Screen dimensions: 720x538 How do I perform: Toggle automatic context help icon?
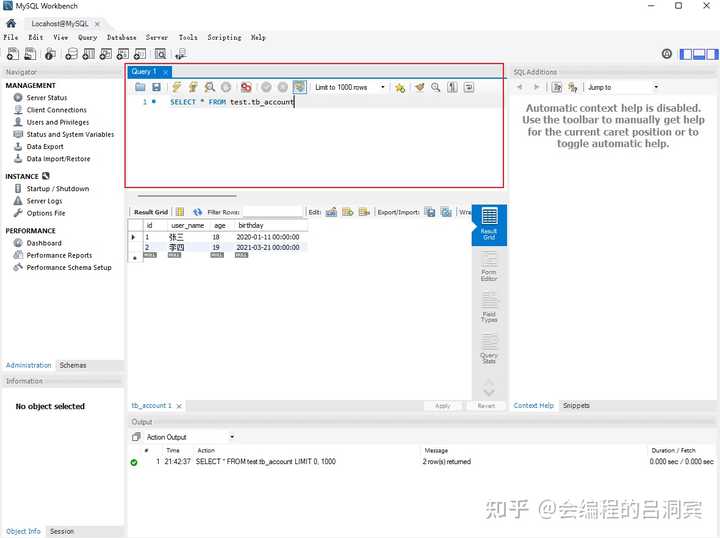coord(573,87)
